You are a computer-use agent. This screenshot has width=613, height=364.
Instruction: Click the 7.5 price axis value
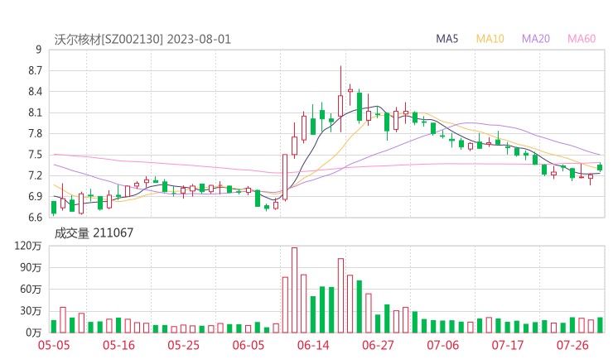click(35, 155)
